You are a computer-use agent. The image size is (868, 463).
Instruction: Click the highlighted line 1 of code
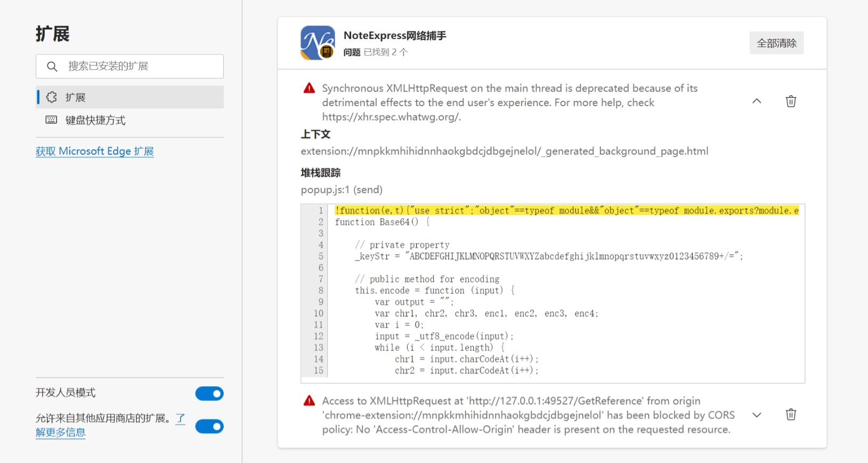point(567,211)
